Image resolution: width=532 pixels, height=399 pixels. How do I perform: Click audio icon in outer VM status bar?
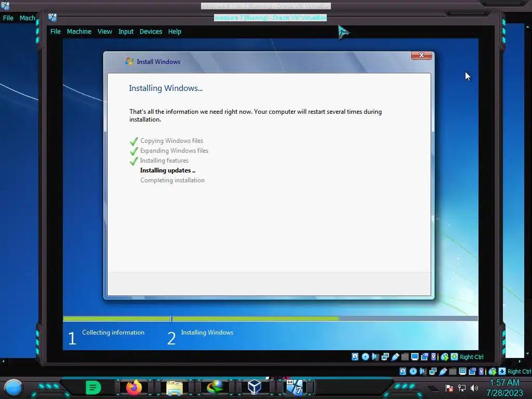423,371
